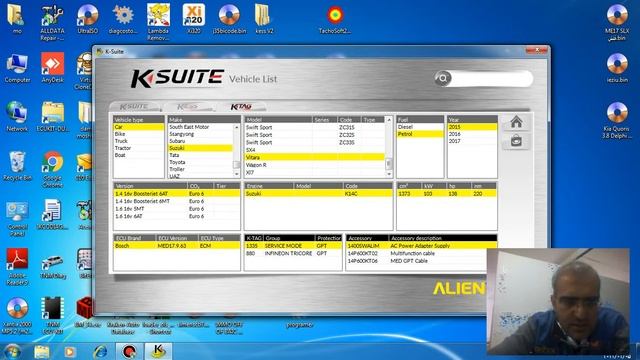Select Ssangyong make
Screen dimensions: 640x360
click(200, 134)
